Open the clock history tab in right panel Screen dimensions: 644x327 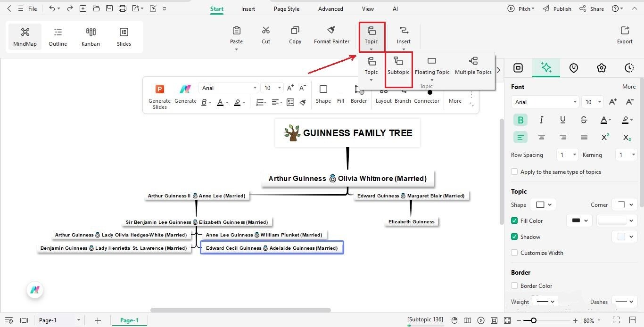pyautogui.click(x=629, y=68)
